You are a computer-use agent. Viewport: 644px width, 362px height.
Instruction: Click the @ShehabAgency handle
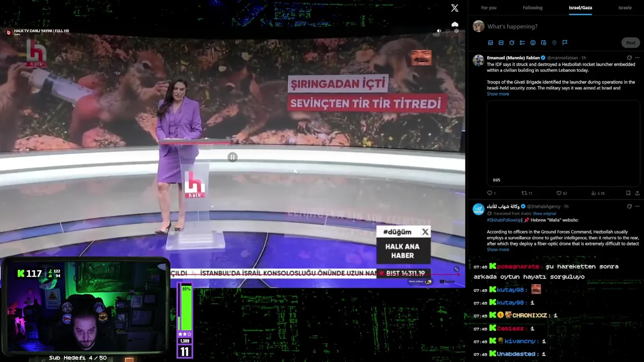[x=544, y=207]
